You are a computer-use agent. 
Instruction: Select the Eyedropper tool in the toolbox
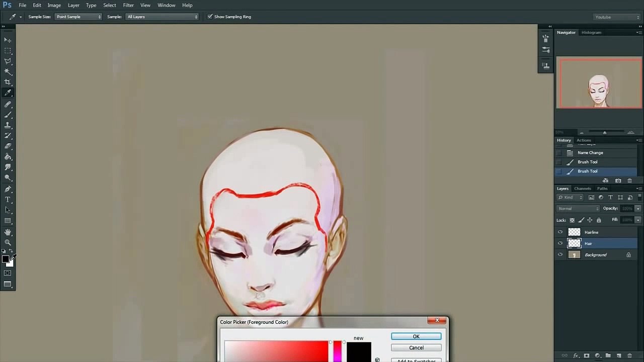(8, 93)
